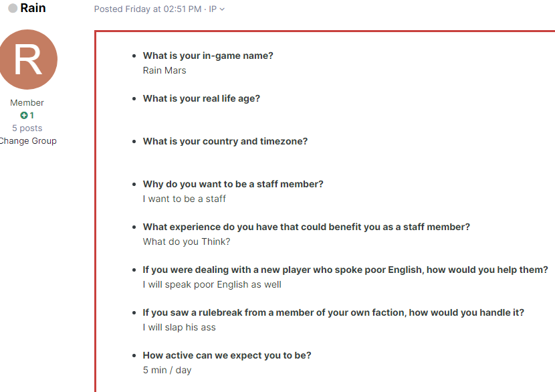Click the green plus reputation icon
Viewport: 555px width, 392px height.
23,116
